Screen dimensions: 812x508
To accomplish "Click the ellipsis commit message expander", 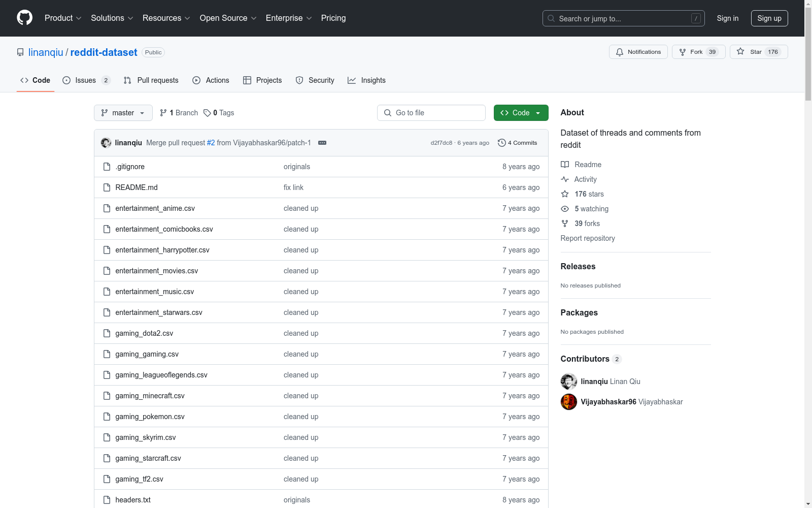I will (322, 143).
